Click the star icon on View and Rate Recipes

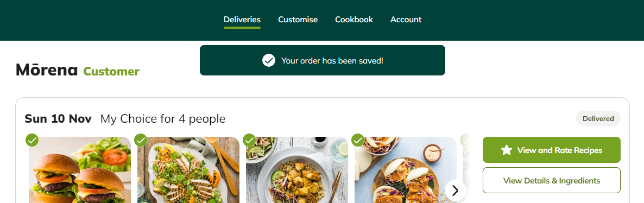[507, 150]
